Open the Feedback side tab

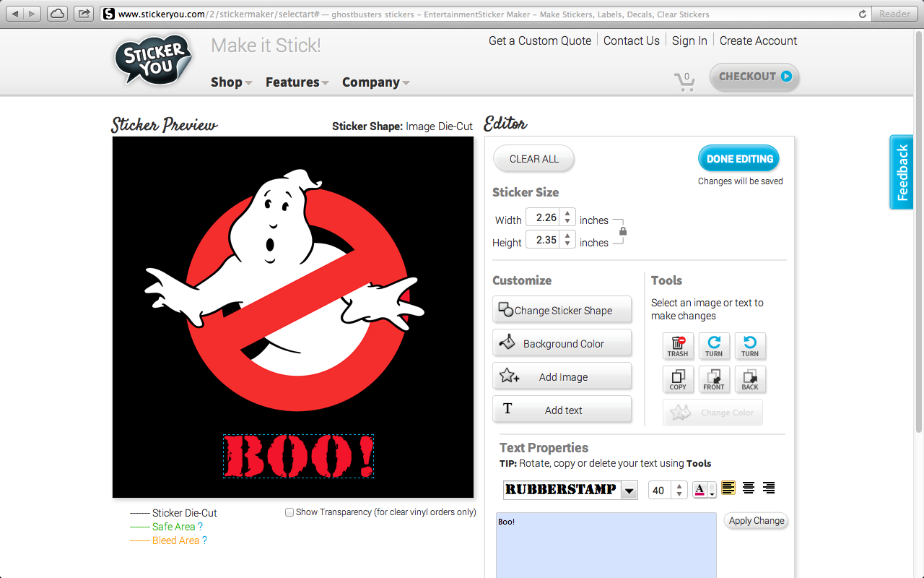[902, 172]
